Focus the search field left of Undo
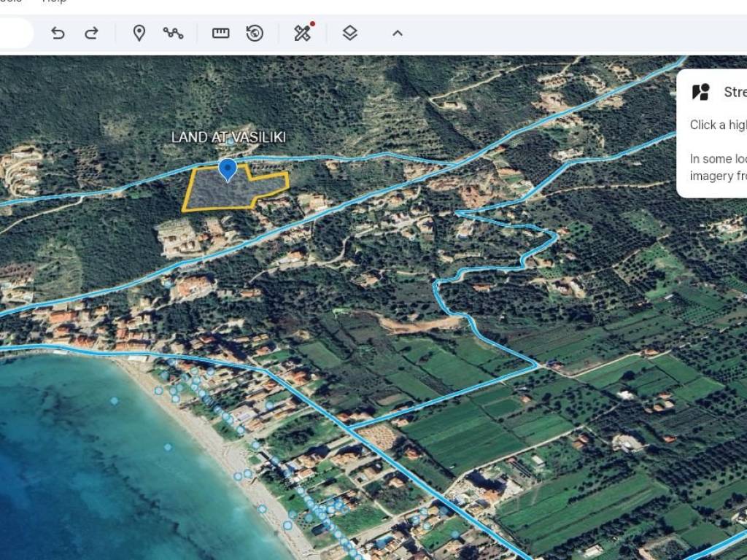The width and height of the screenshot is (747, 560). (15, 33)
